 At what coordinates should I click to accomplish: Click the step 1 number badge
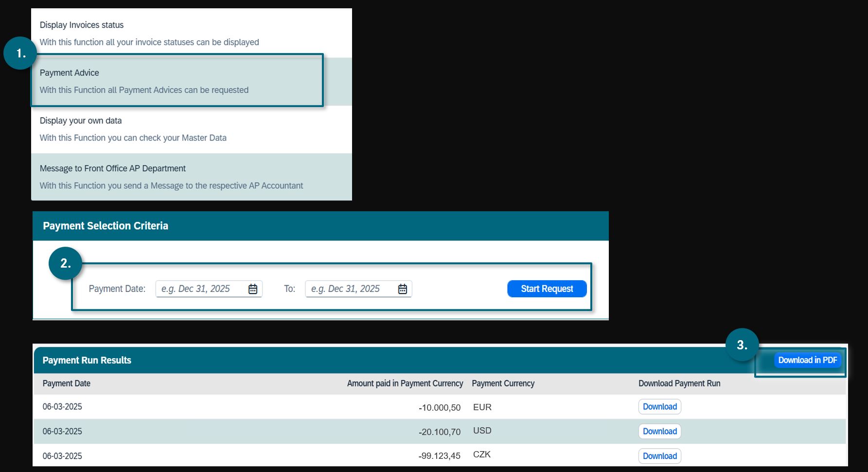pos(20,53)
